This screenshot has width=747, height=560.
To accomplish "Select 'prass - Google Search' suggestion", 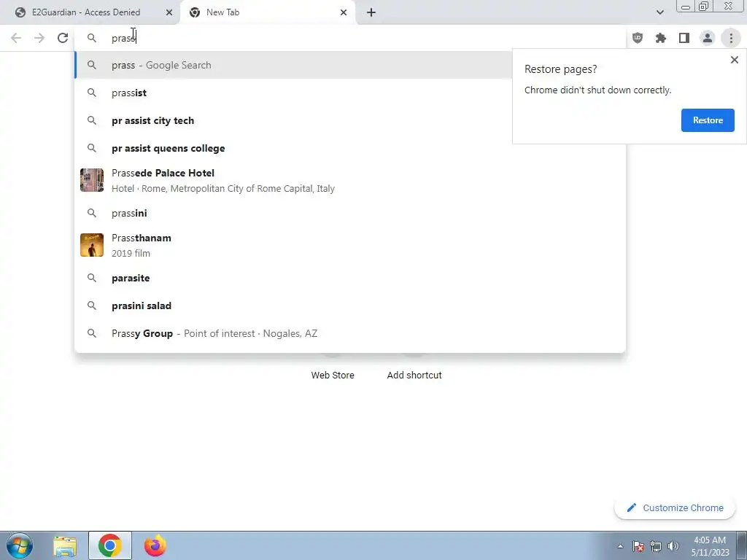I will tap(350, 65).
